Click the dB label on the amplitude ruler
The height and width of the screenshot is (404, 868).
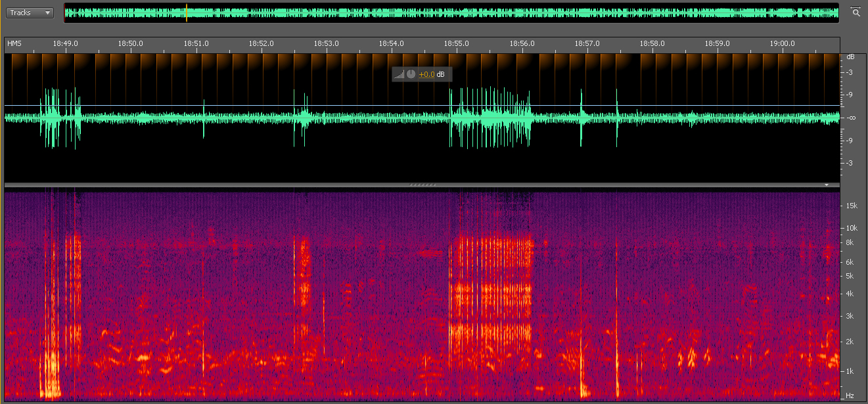point(850,57)
